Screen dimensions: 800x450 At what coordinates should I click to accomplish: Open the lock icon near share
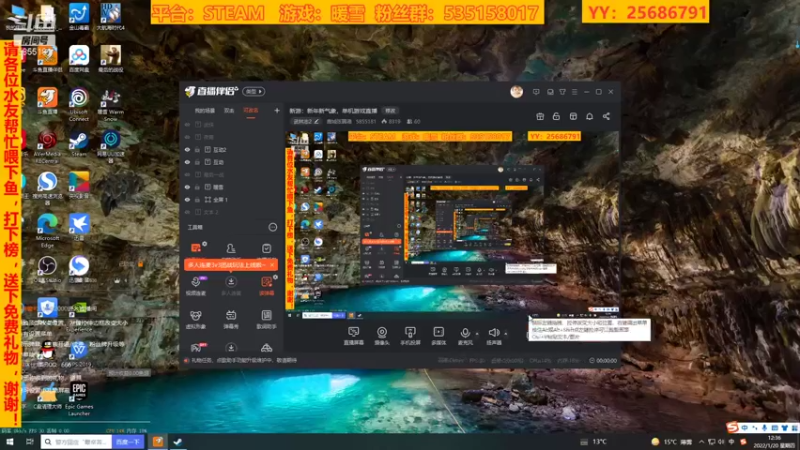tap(556, 116)
